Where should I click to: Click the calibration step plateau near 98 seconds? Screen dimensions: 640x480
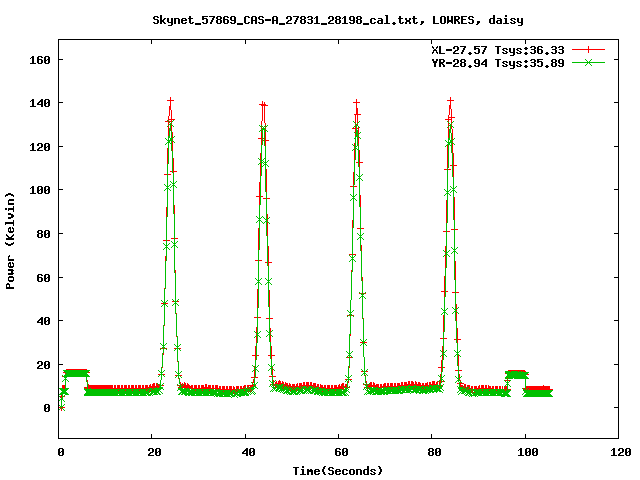click(517, 373)
